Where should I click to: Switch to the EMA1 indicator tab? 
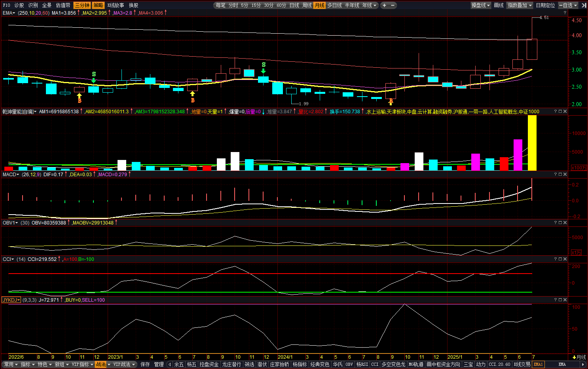(x=538, y=364)
